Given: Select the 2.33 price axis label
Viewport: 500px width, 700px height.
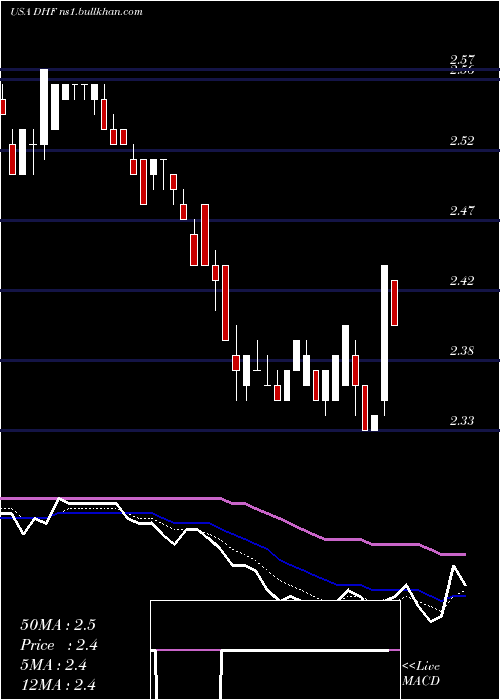Looking at the screenshot, I should coord(462,421).
